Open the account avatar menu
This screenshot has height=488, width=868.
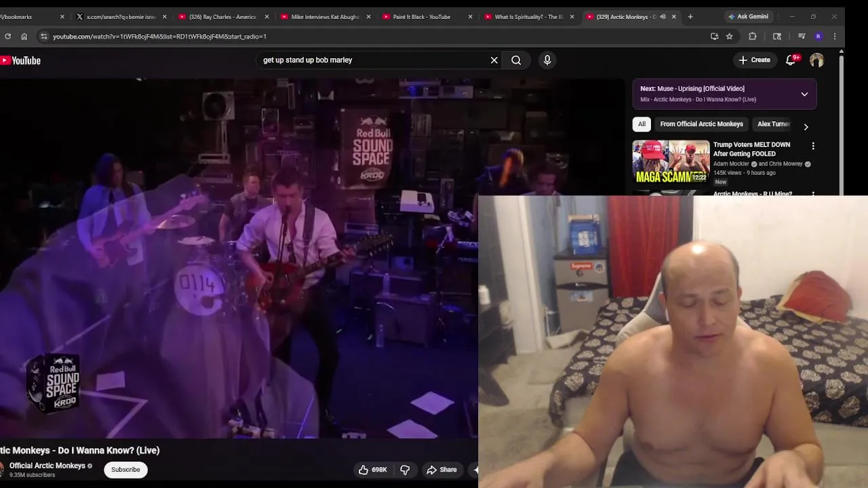click(x=816, y=60)
